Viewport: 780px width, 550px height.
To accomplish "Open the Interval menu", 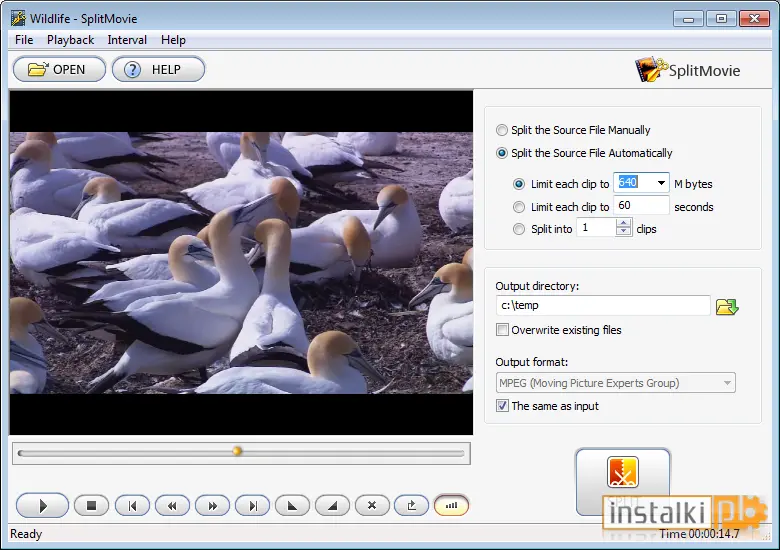I will [127, 40].
